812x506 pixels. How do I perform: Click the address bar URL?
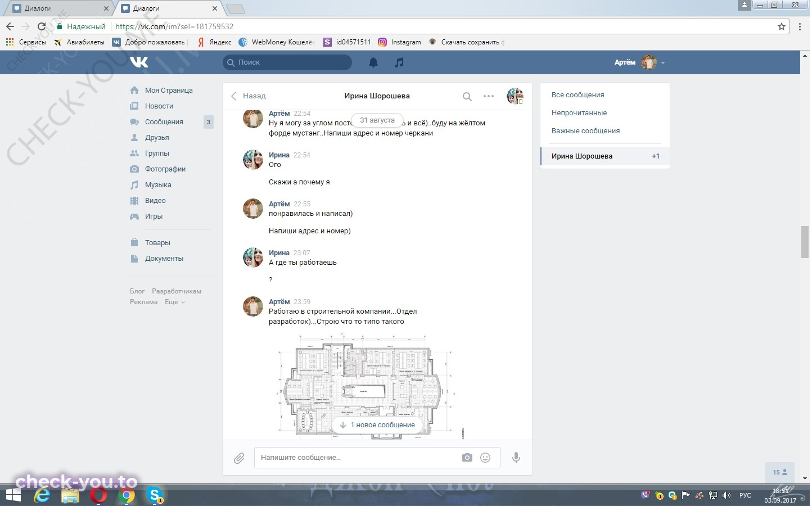click(x=174, y=26)
